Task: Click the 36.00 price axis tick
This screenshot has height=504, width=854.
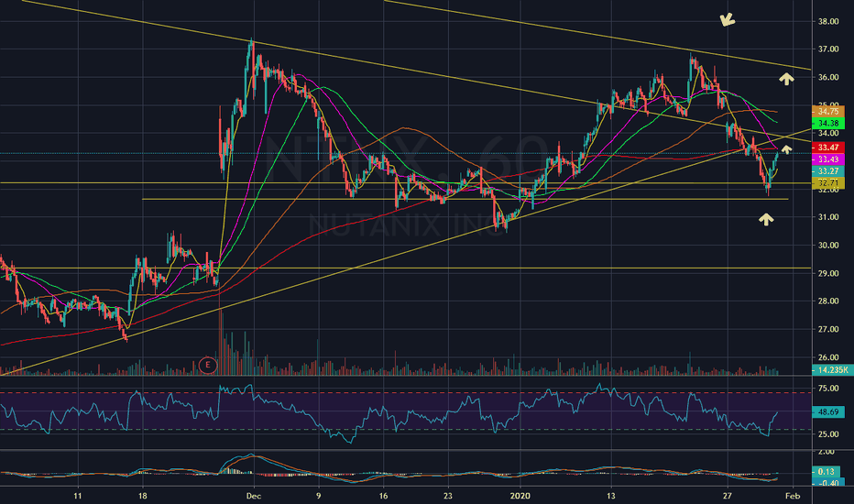Action: [827, 77]
